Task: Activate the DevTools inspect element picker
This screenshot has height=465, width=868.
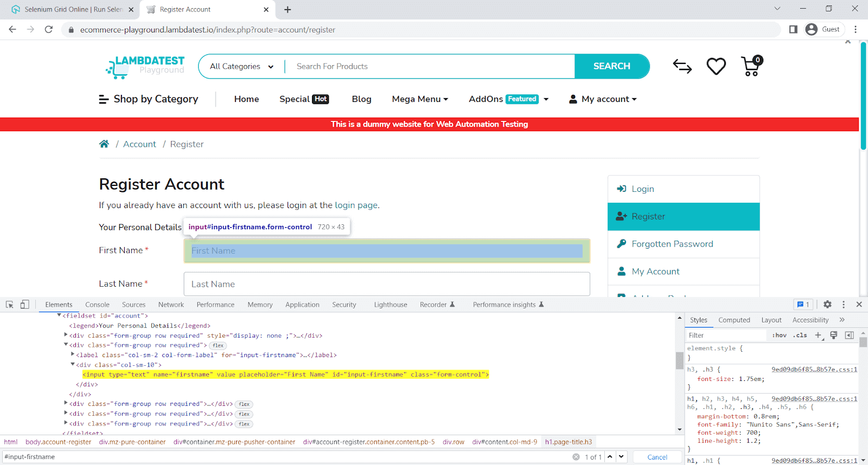Action: pyautogui.click(x=9, y=305)
